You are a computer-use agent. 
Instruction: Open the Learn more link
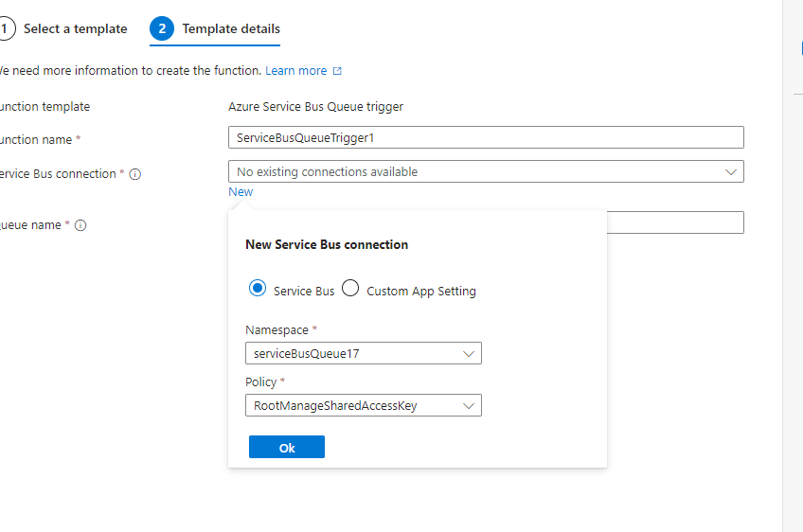tap(296, 71)
